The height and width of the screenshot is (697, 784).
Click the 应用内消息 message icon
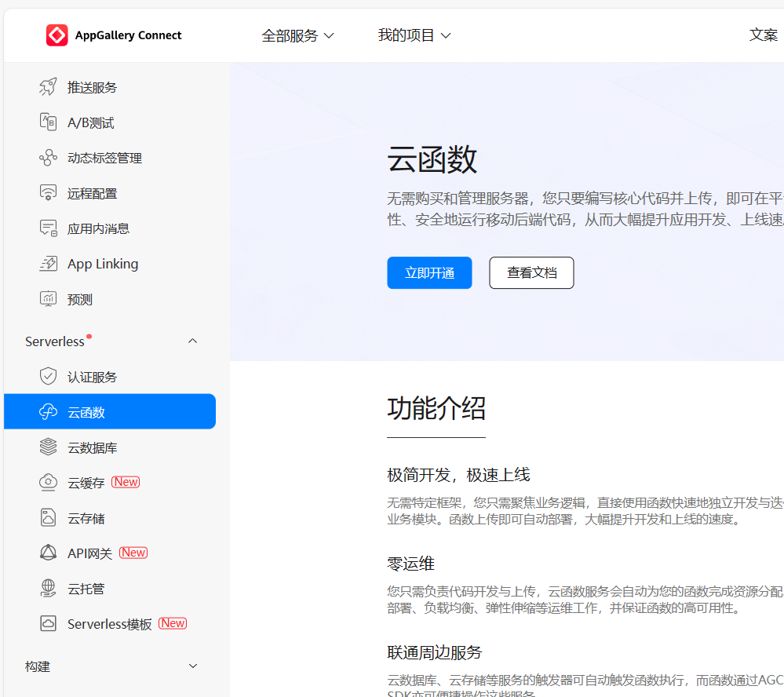pos(48,228)
